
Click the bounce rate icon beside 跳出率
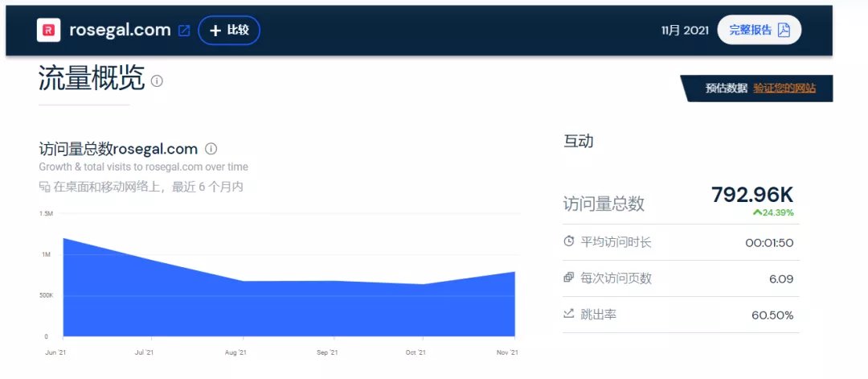click(568, 314)
